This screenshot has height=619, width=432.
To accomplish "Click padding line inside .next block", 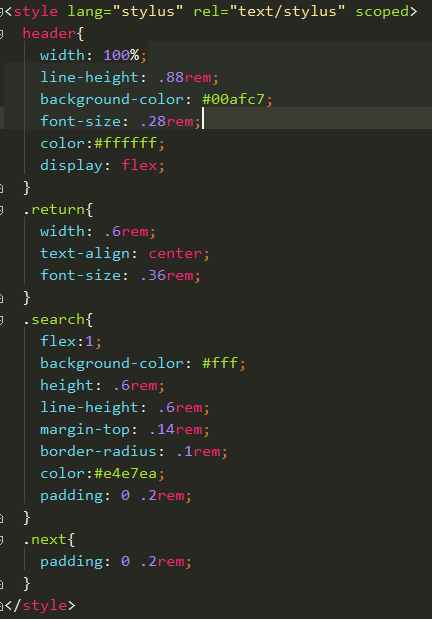I will pyautogui.click(x=115, y=561).
